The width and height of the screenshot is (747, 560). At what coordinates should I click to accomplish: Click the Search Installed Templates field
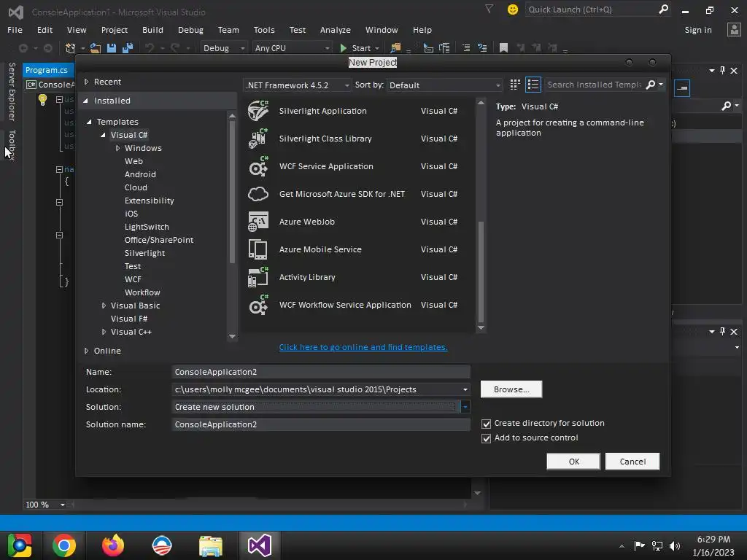(594, 85)
